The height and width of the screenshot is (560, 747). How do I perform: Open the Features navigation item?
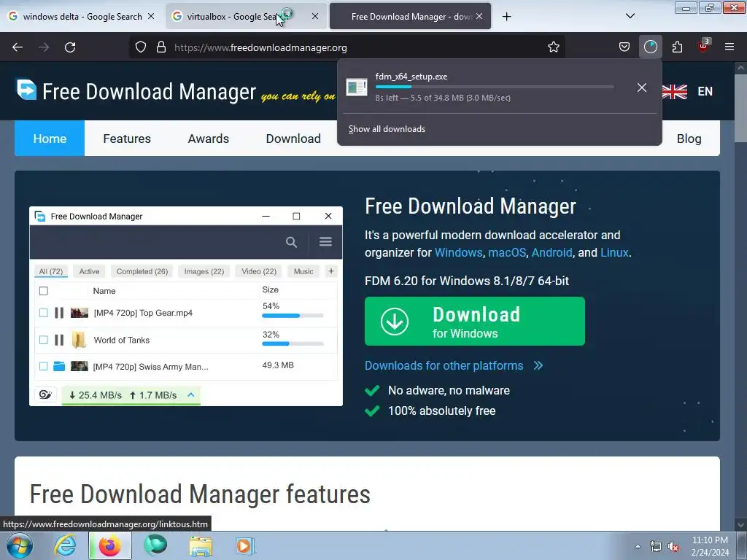click(x=127, y=139)
